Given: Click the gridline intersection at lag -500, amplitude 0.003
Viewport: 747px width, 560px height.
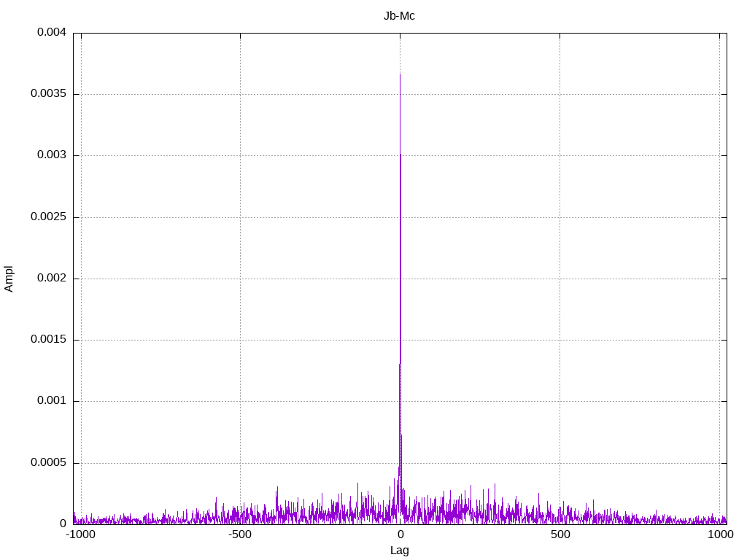Looking at the screenshot, I should (x=240, y=156).
